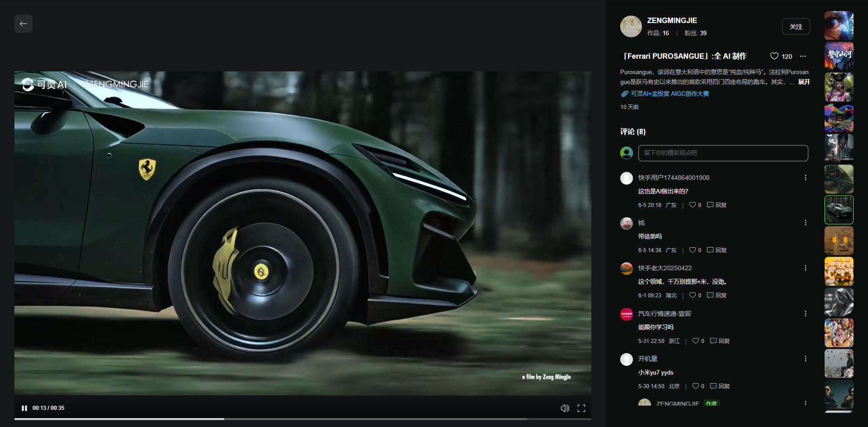The height and width of the screenshot is (427, 868).
Task: Open the colorful crowd illustration thumbnail
Action: tap(839, 333)
